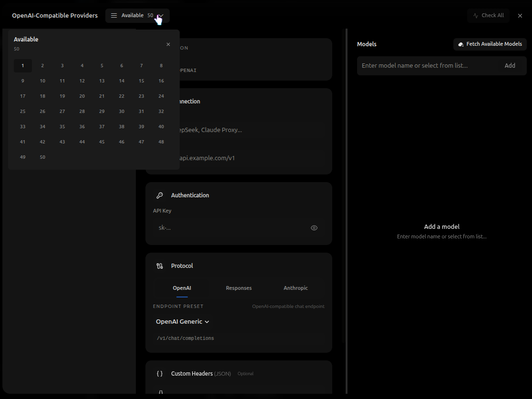This screenshot has height=399, width=532.
Task: Select slot 2 in Available grid
Action: coord(42,66)
